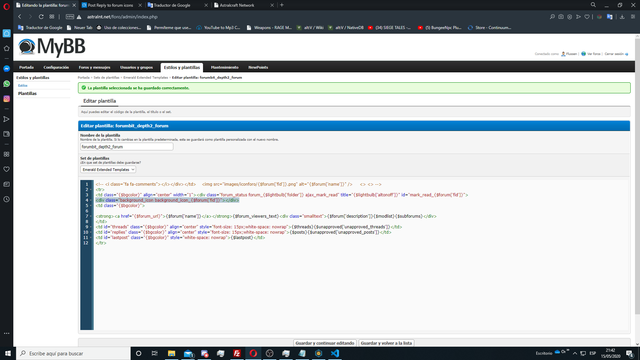Click Emerald Extended Templates breadcrumb
The image size is (640, 360).
click(x=146, y=77)
